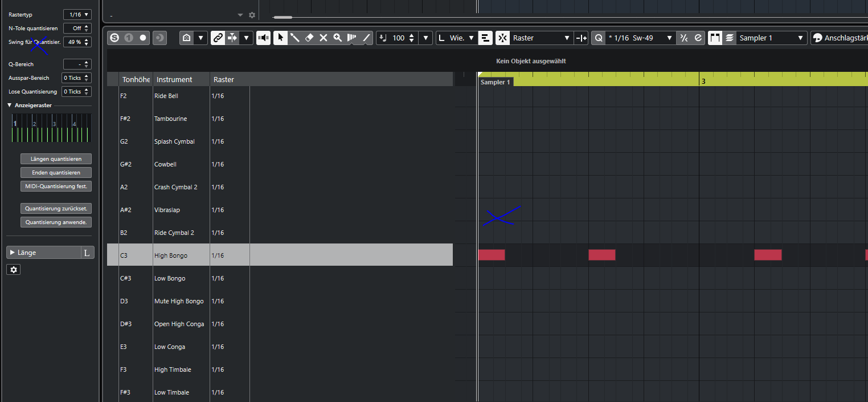
Task: Select the striped fan-shaped tool beside Zoom
Action: pos(352,38)
